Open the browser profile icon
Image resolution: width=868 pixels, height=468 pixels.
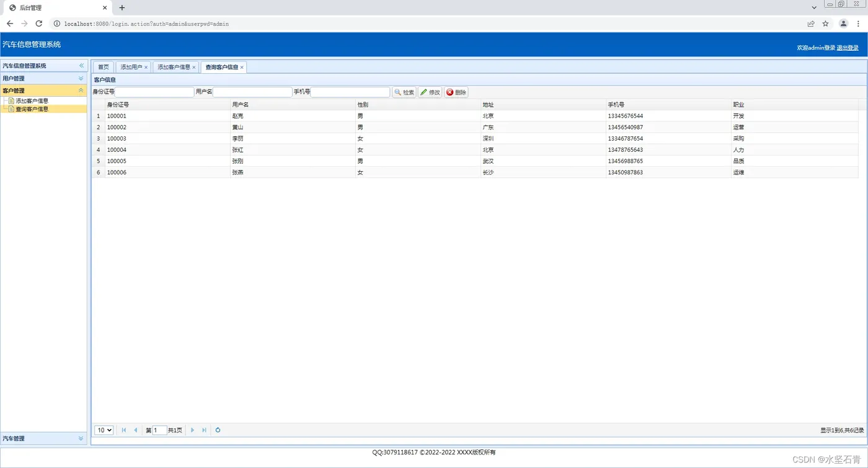[843, 24]
